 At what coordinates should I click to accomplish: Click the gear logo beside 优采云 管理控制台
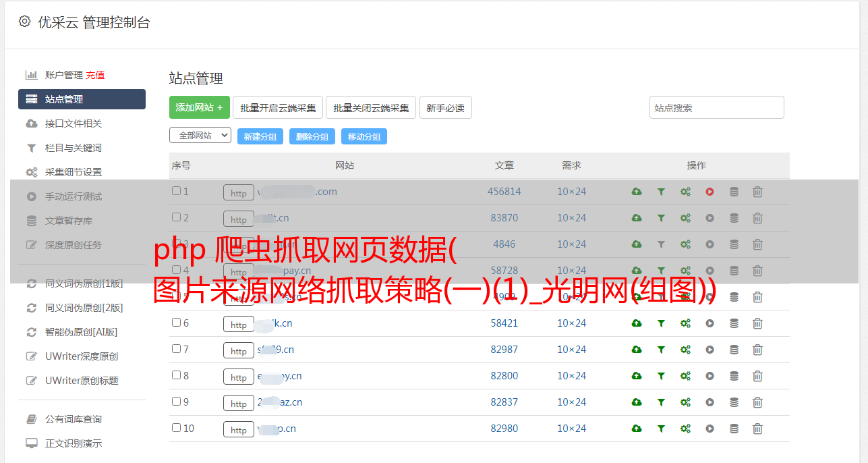point(24,22)
